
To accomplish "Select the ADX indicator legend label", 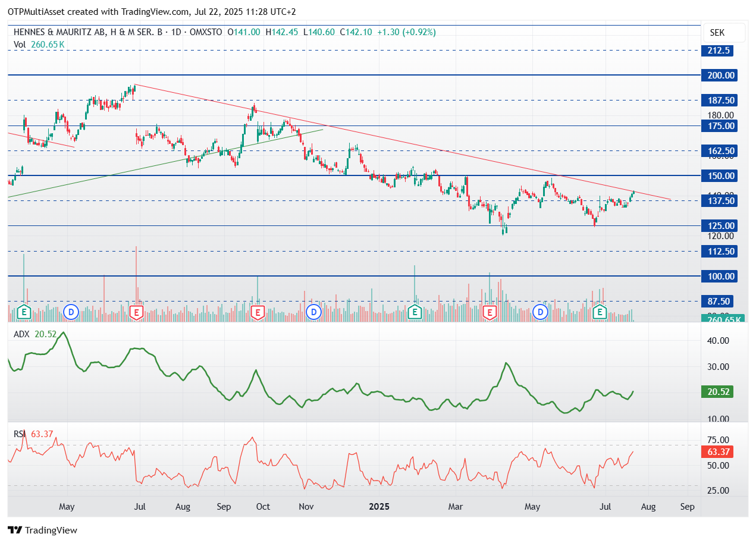I will click(x=21, y=334).
